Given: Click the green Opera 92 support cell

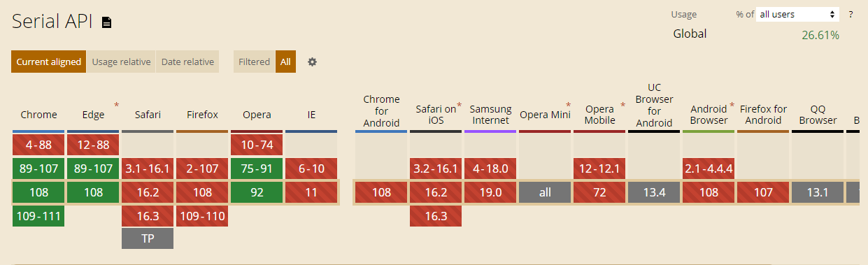Looking at the screenshot, I should 257,192.
